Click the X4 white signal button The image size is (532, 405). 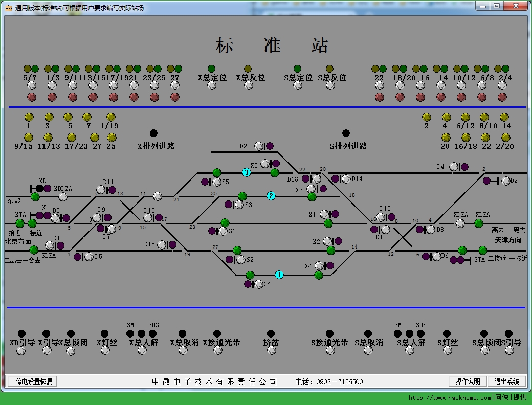point(319,265)
